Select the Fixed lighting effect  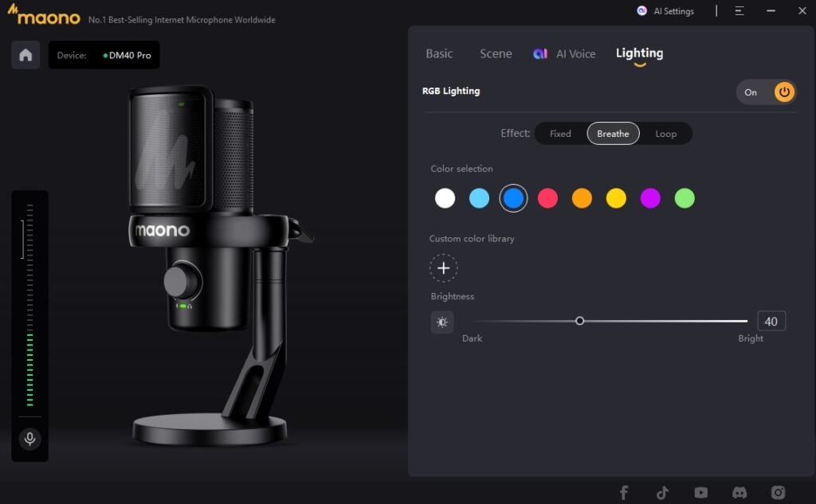560,134
